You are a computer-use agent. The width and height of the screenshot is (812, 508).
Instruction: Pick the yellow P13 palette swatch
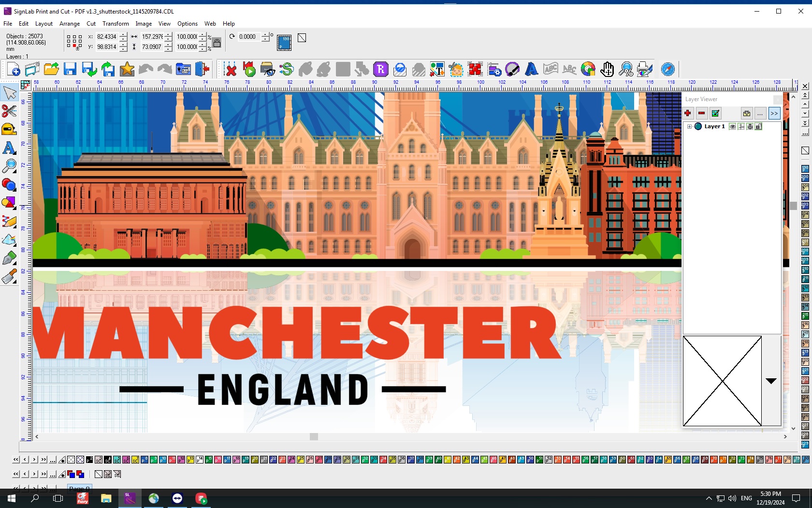[x=190, y=460]
